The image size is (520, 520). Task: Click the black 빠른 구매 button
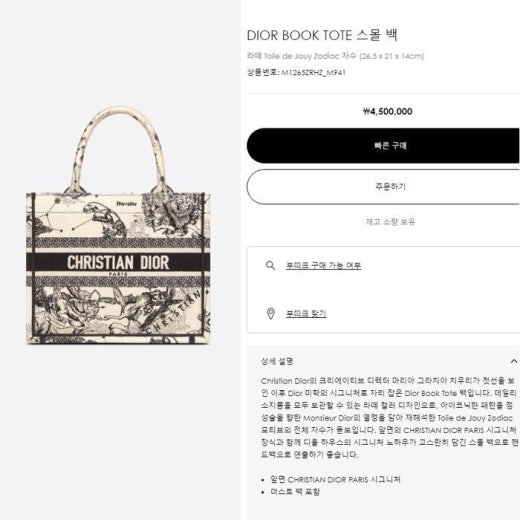click(x=383, y=146)
